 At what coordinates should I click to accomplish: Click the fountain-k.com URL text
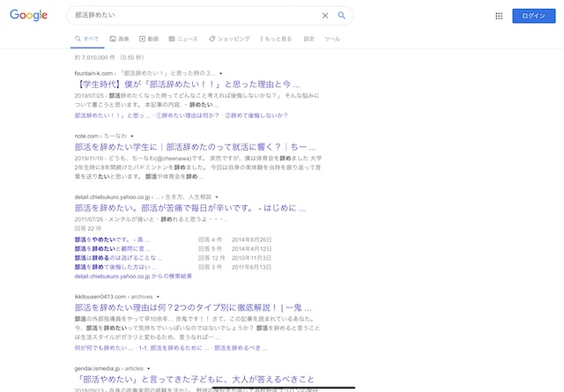[x=93, y=73]
